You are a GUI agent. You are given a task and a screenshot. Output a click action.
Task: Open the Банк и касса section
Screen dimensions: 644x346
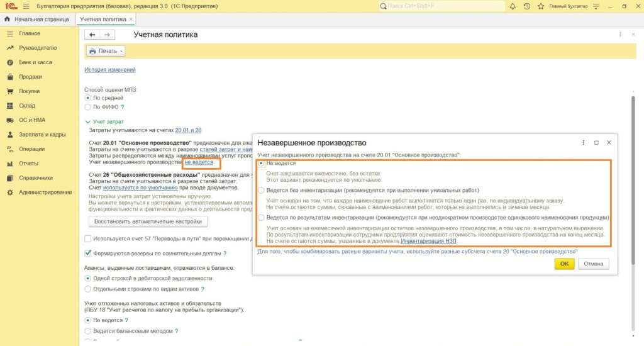[35, 62]
